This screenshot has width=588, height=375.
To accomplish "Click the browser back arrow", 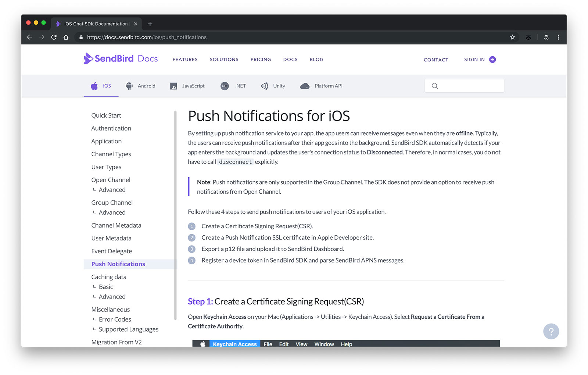I will (x=30, y=37).
